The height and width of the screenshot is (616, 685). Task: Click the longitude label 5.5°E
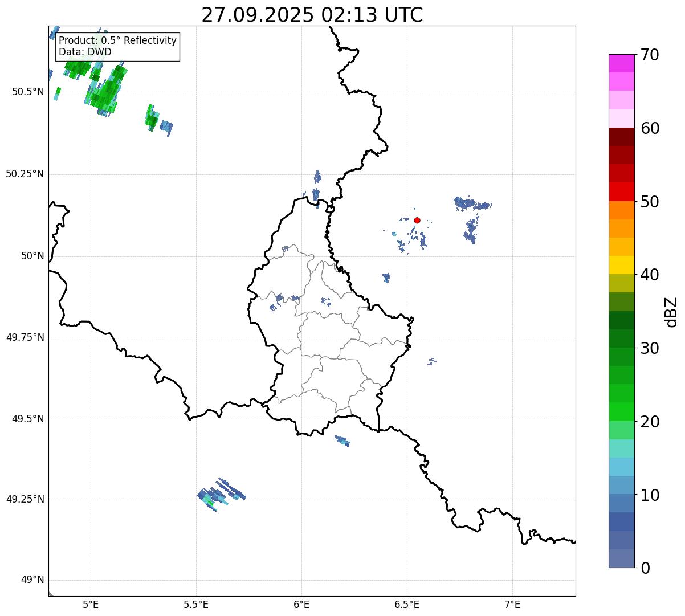pos(196,604)
